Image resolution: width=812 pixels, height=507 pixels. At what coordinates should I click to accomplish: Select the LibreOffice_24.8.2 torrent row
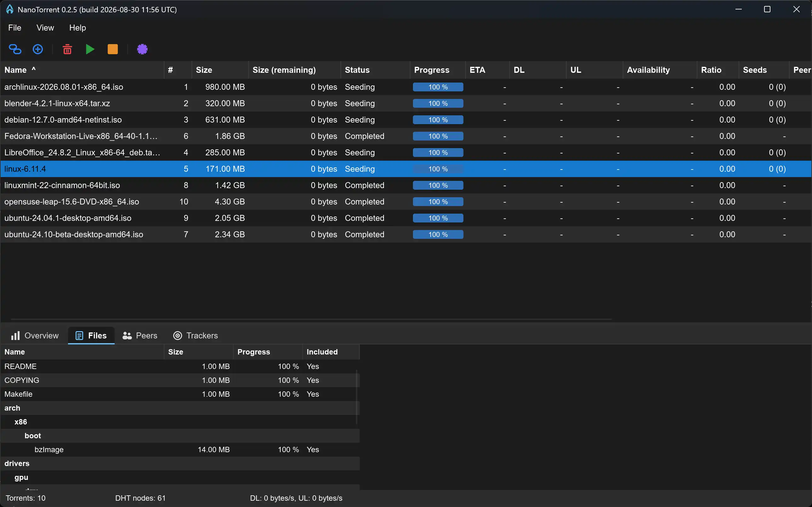pos(406,153)
